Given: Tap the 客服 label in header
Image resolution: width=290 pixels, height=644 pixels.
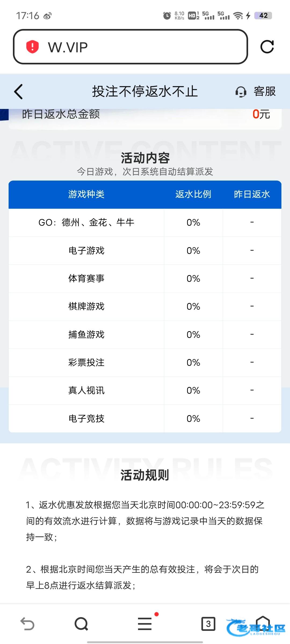Looking at the screenshot, I should pyautogui.click(x=265, y=92).
